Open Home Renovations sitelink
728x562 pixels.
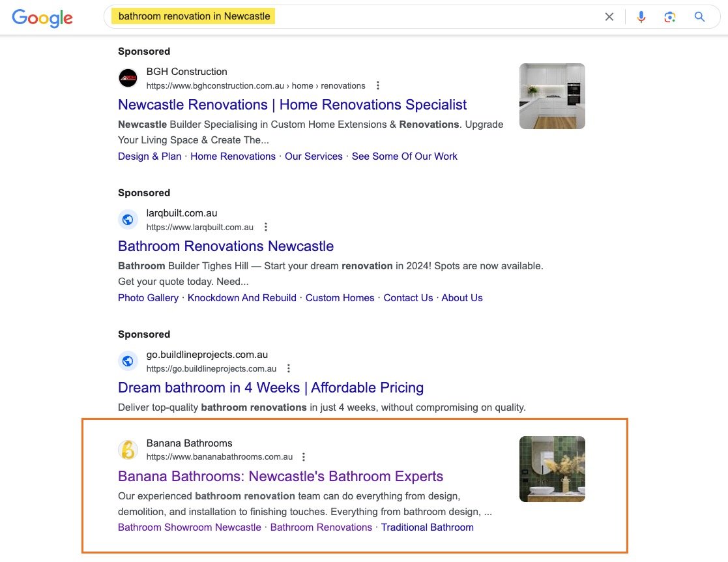233,156
